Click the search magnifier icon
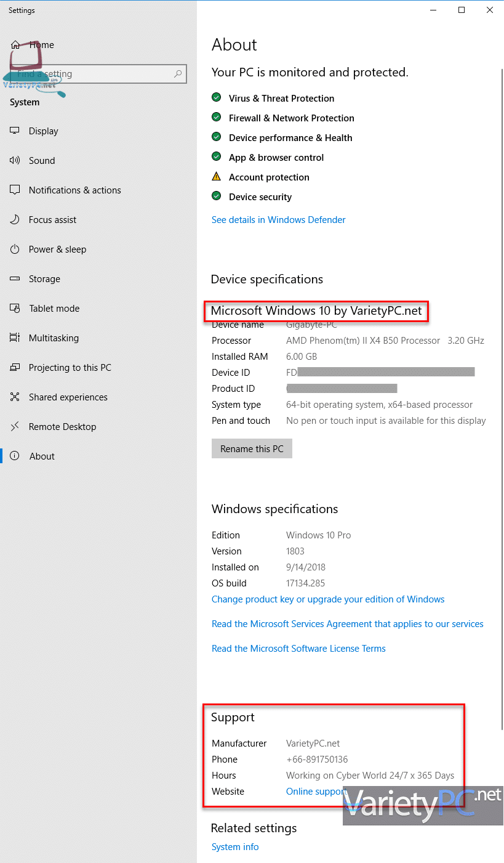The height and width of the screenshot is (863, 504). click(x=178, y=74)
